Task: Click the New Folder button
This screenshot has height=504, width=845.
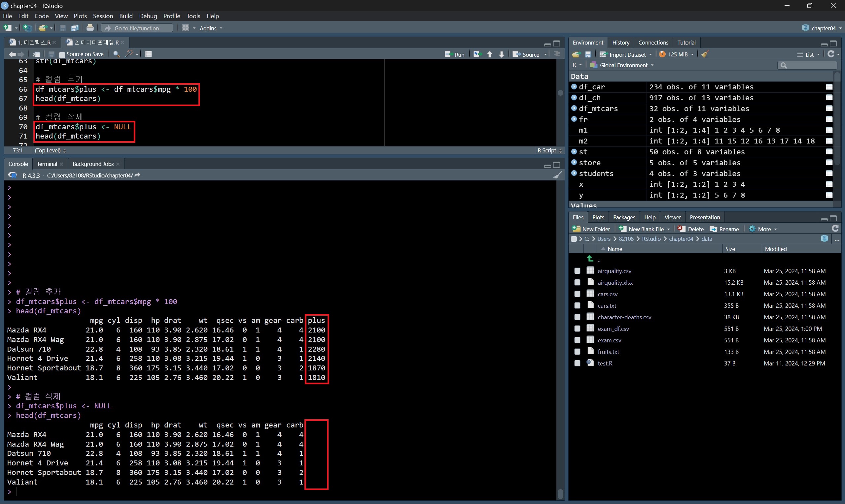Action: tap(591, 229)
